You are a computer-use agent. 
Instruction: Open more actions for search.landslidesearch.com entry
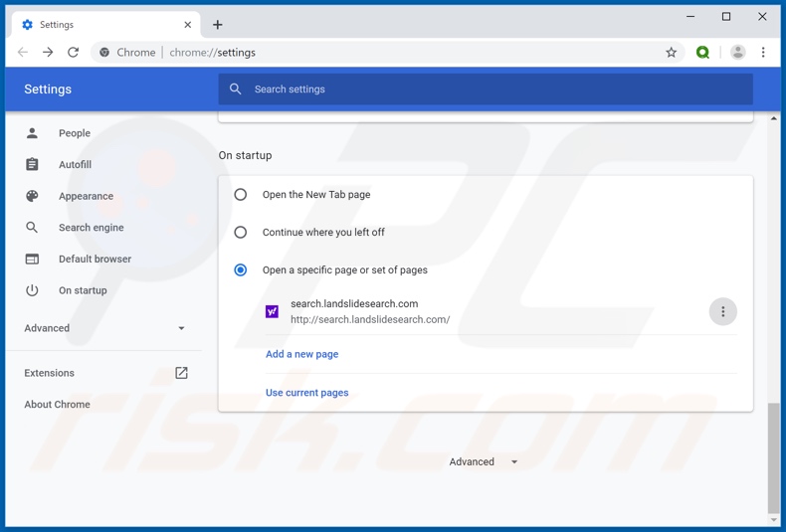[x=722, y=312]
